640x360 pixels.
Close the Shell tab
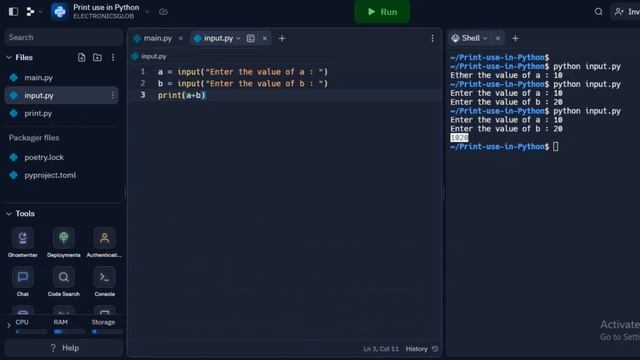click(x=498, y=38)
